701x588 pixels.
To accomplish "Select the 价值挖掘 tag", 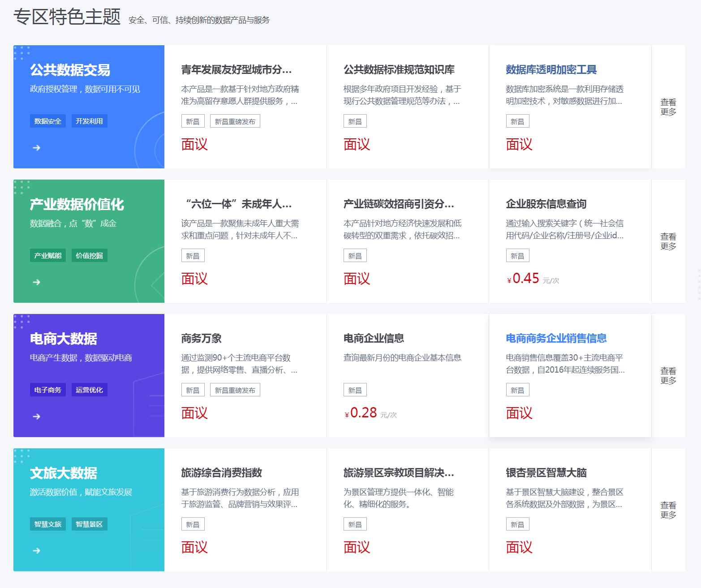I will click(x=89, y=255).
